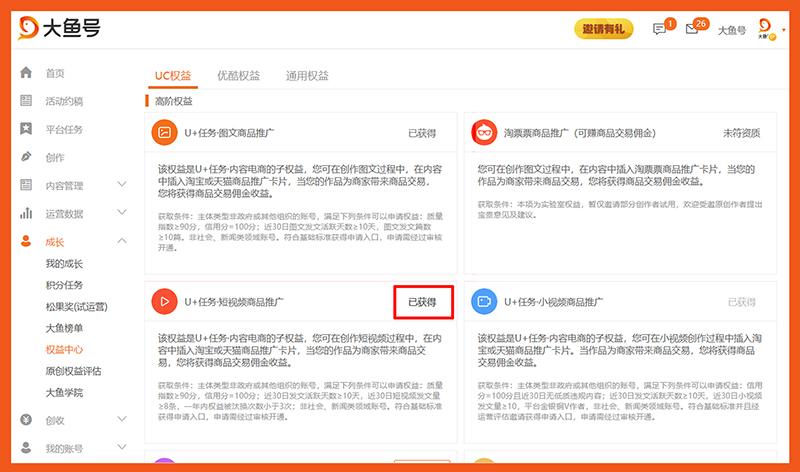Click the account avatar icon
The height and width of the screenshot is (472, 800).
coord(765,29)
